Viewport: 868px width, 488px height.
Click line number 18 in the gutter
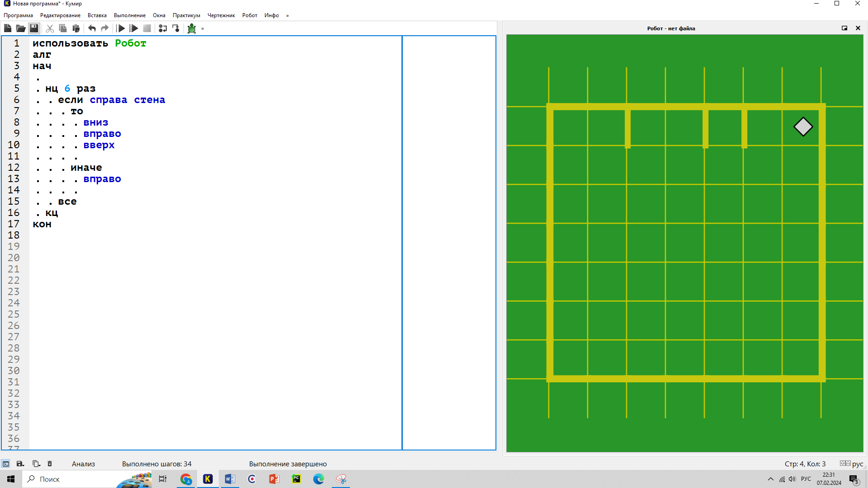[x=14, y=235]
